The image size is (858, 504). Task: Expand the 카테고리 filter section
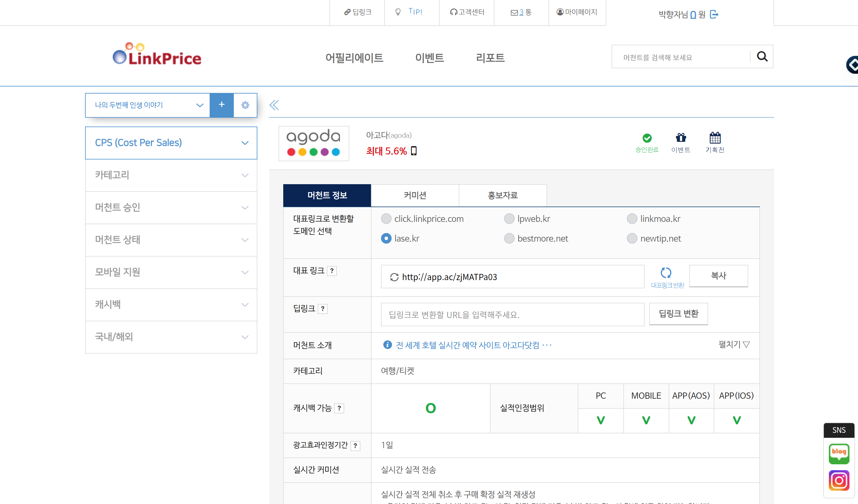(x=171, y=175)
